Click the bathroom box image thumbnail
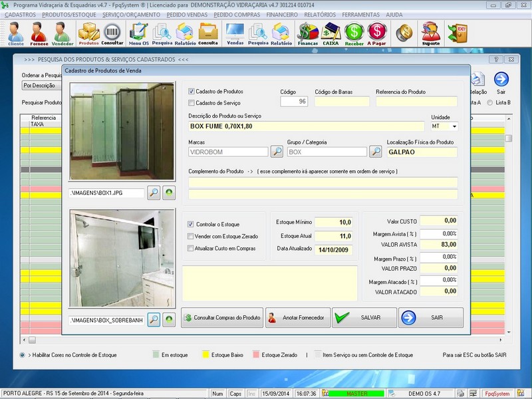 122,258
